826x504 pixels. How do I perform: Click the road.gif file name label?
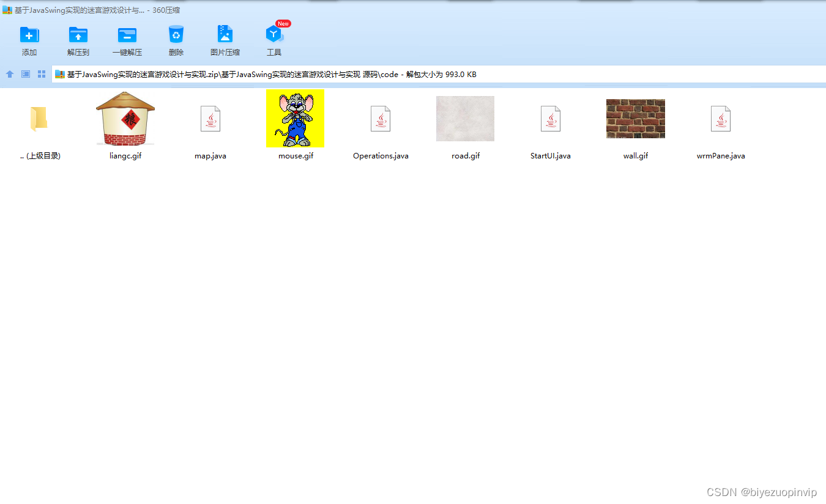[466, 156]
